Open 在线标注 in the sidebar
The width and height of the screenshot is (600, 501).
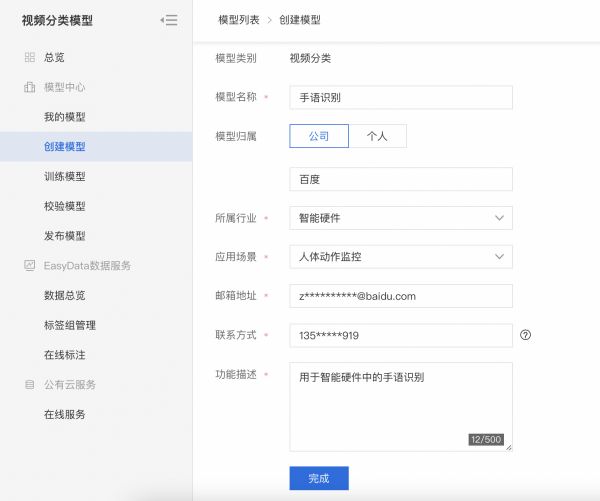point(65,355)
